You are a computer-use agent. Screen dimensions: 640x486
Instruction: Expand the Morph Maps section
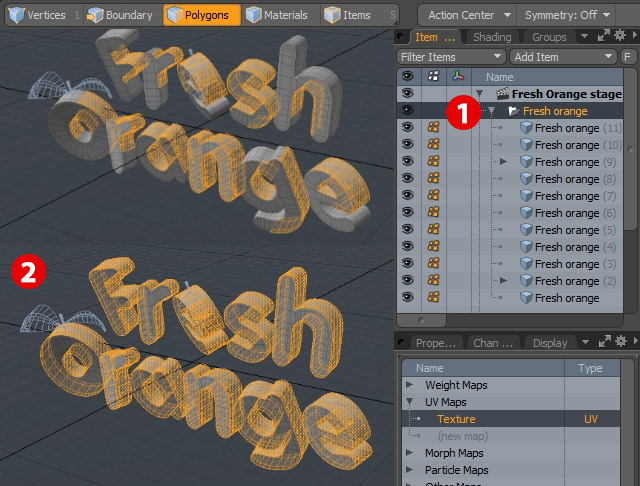point(409,453)
